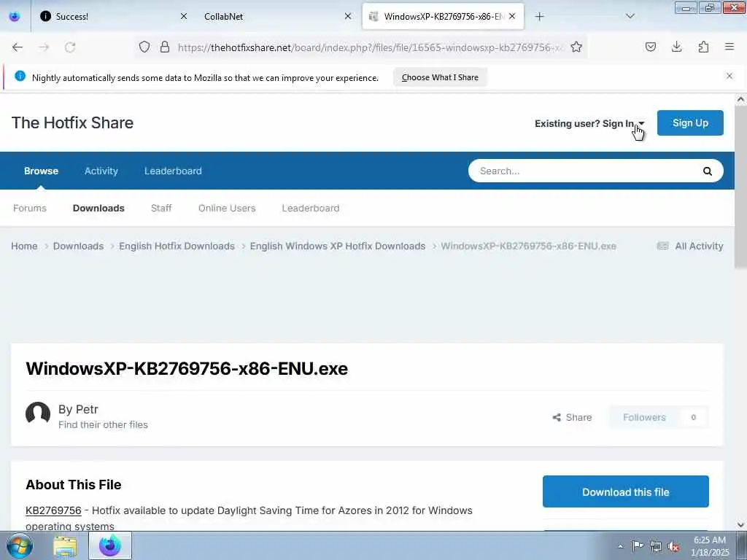Screen dimensions: 747x560
Task: Go to English Windows XP Hotfix Downloads breadcrumb
Action: [x=338, y=246]
